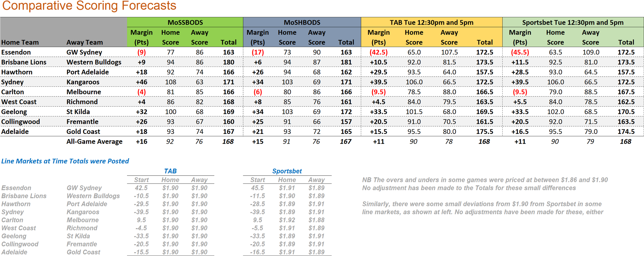
Task: Select Sydney in the line markets table
Action: 12,212
